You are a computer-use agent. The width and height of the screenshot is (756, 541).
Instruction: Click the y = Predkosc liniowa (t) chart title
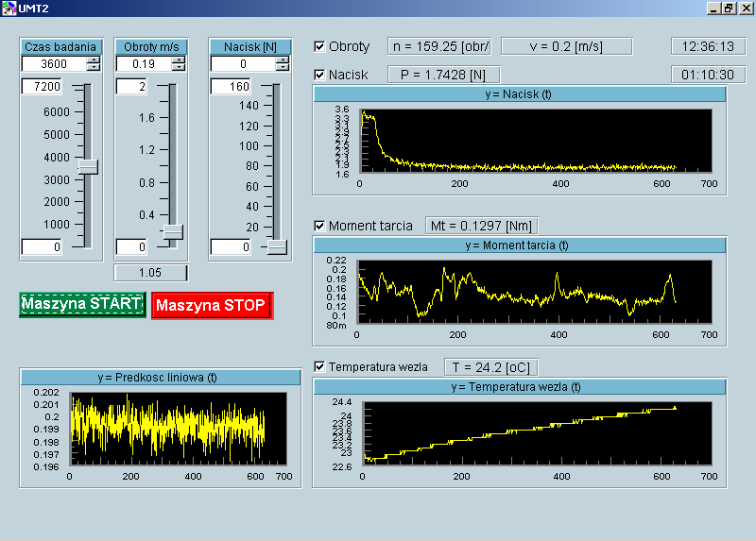(161, 378)
